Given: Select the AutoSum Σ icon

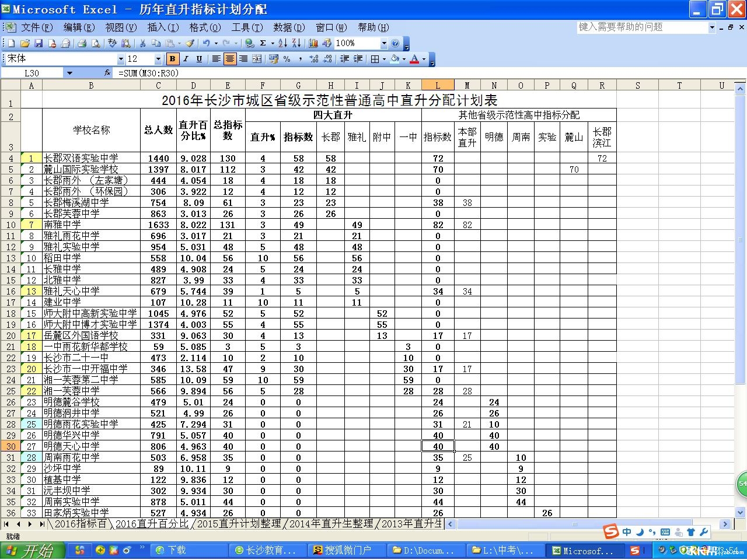Looking at the screenshot, I should pos(263,43).
